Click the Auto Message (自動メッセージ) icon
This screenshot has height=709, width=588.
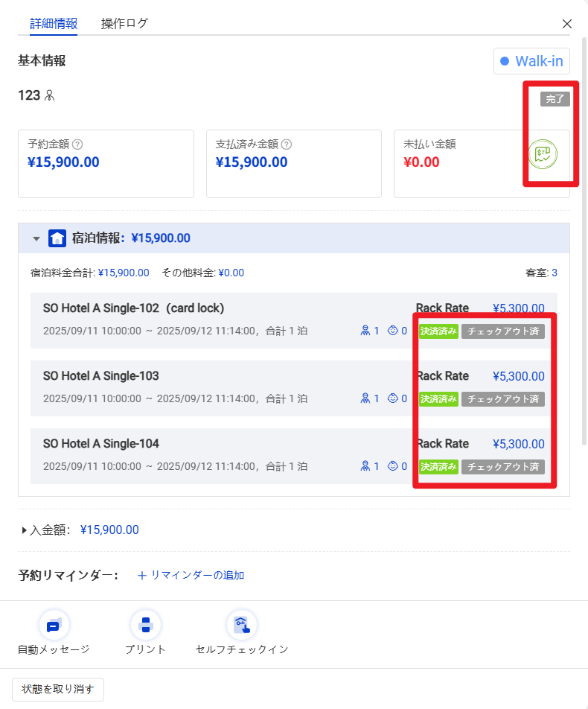(54, 626)
